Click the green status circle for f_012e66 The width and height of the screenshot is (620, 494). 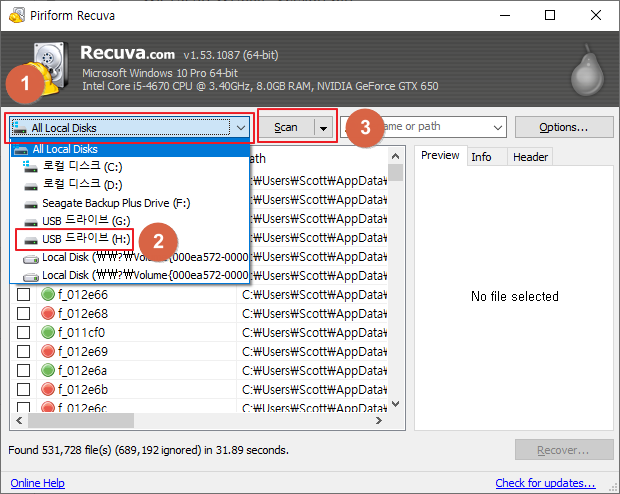point(48,294)
